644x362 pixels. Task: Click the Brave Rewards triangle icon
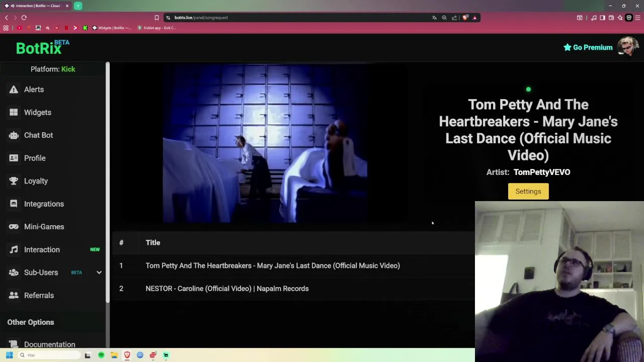[474, 18]
